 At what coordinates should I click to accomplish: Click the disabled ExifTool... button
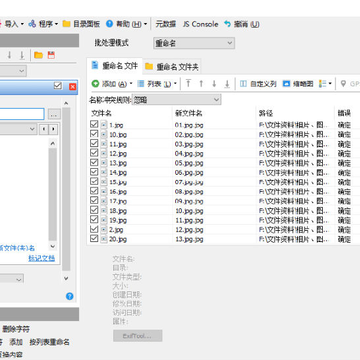pos(138,336)
